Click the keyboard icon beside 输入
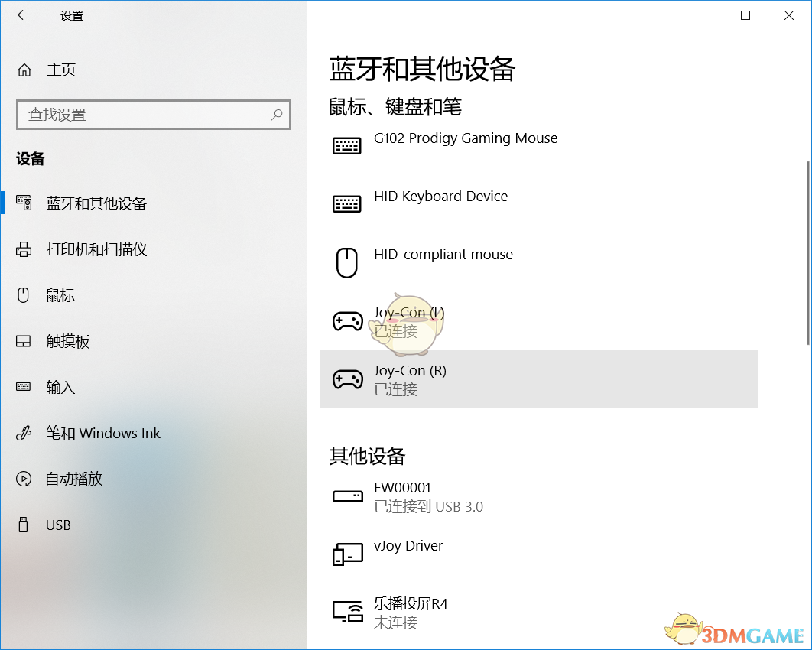812x650 pixels. (x=23, y=386)
